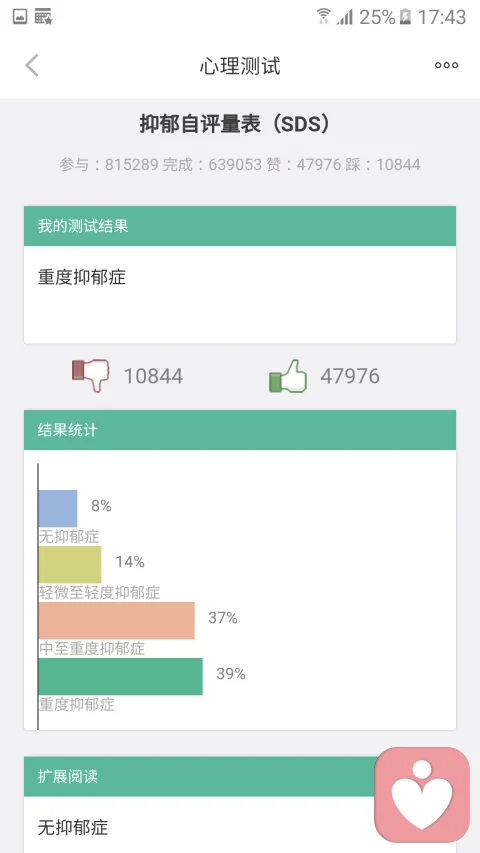Image resolution: width=480 pixels, height=853 pixels.
Task: Tap the signal strength icon
Action: coord(345,17)
